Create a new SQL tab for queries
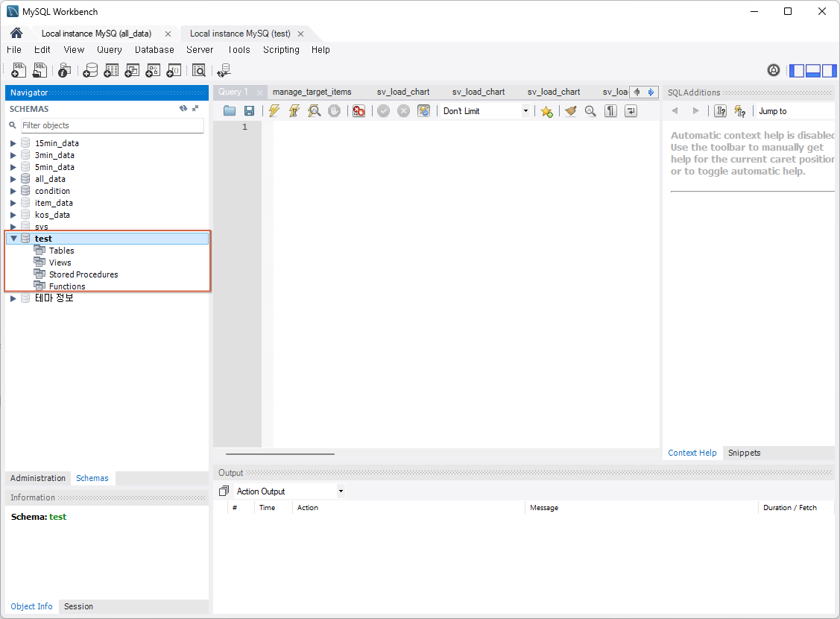Image resolution: width=840 pixels, height=619 pixels. [x=19, y=70]
